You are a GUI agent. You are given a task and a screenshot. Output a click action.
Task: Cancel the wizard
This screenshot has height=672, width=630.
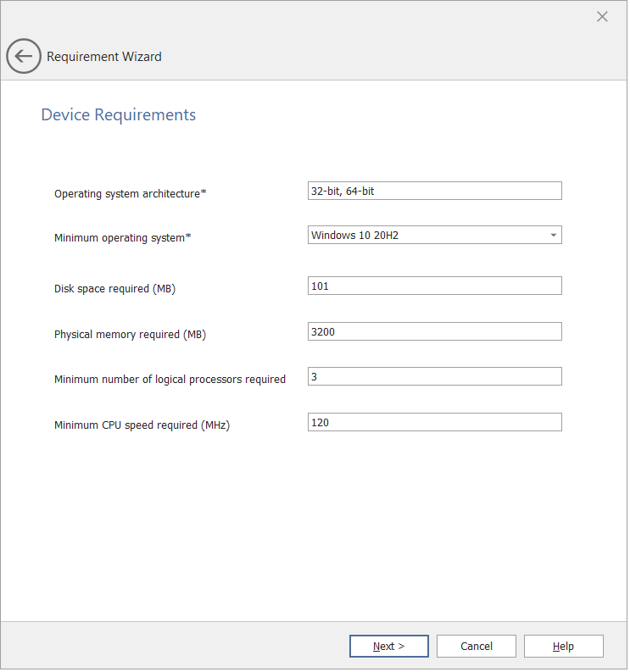(x=476, y=647)
